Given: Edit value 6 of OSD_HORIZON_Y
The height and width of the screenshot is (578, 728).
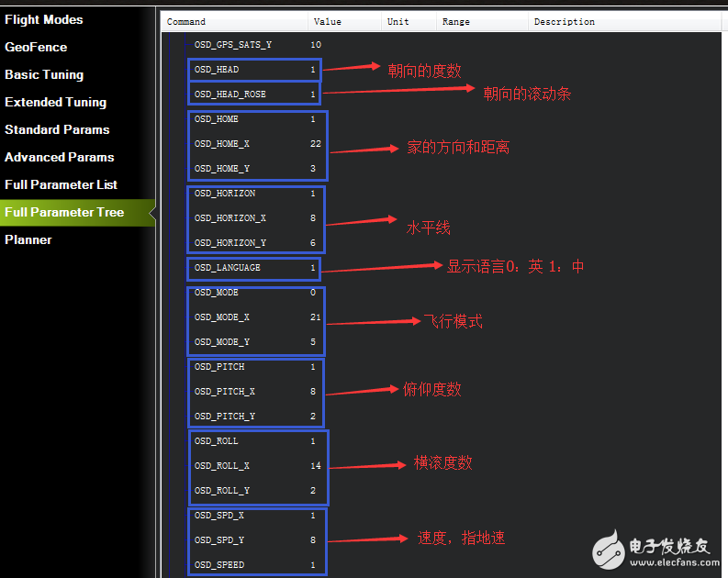Looking at the screenshot, I should pos(313,243).
